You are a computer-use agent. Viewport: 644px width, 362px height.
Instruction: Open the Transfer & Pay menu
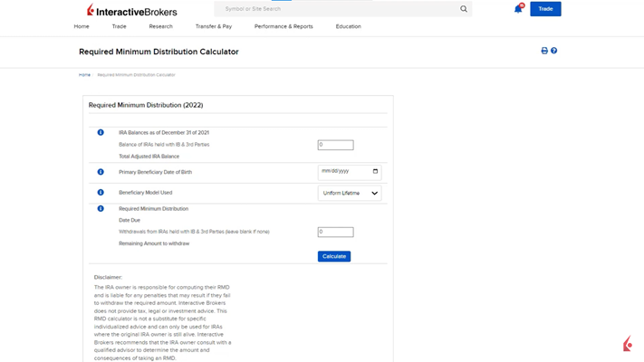(x=214, y=26)
